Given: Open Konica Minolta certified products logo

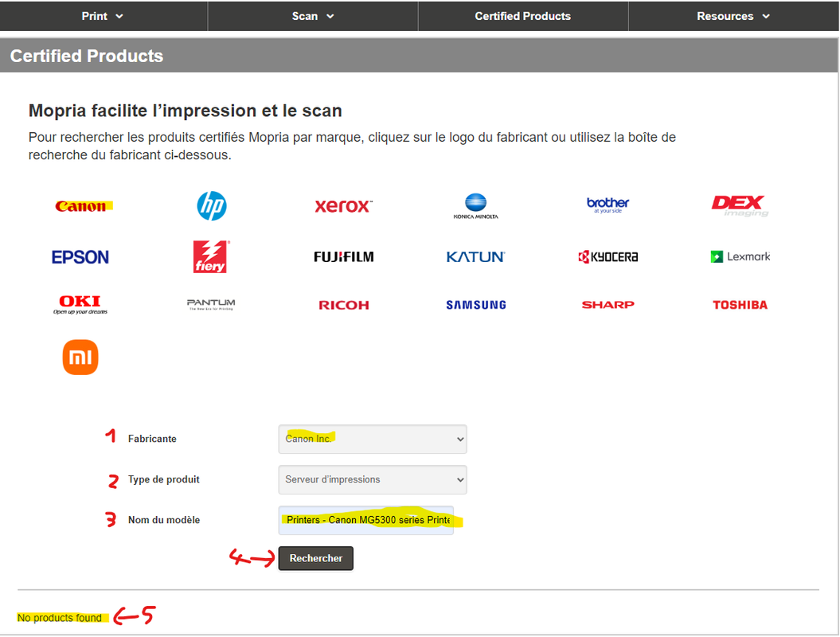Looking at the screenshot, I should click(x=475, y=206).
